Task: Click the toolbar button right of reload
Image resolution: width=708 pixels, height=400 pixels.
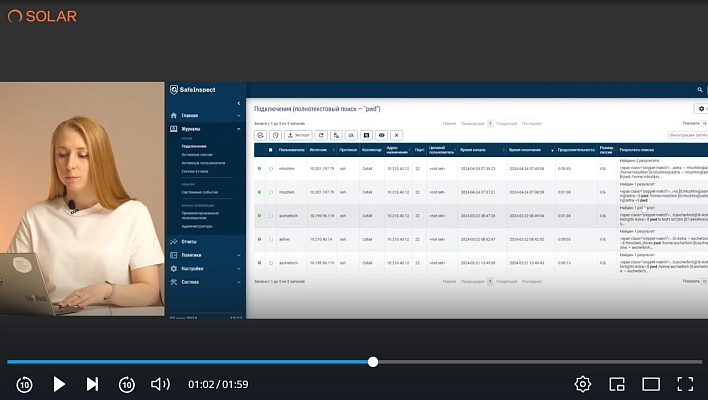Action: (336, 135)
